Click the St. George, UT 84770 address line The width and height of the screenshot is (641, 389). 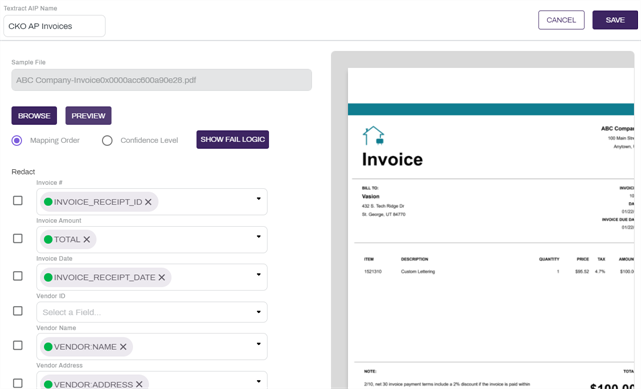(x=383, y=214)
